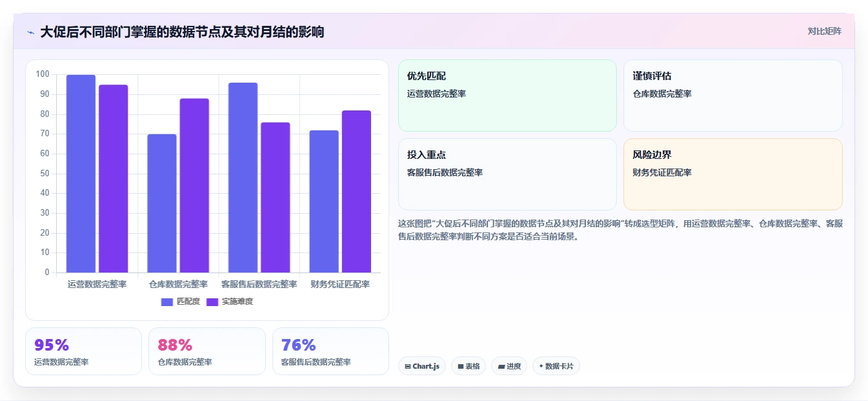Viewport: 868px width, 401px height.
Task: Click the Chart.js tag icon
Action: (408, 366)
